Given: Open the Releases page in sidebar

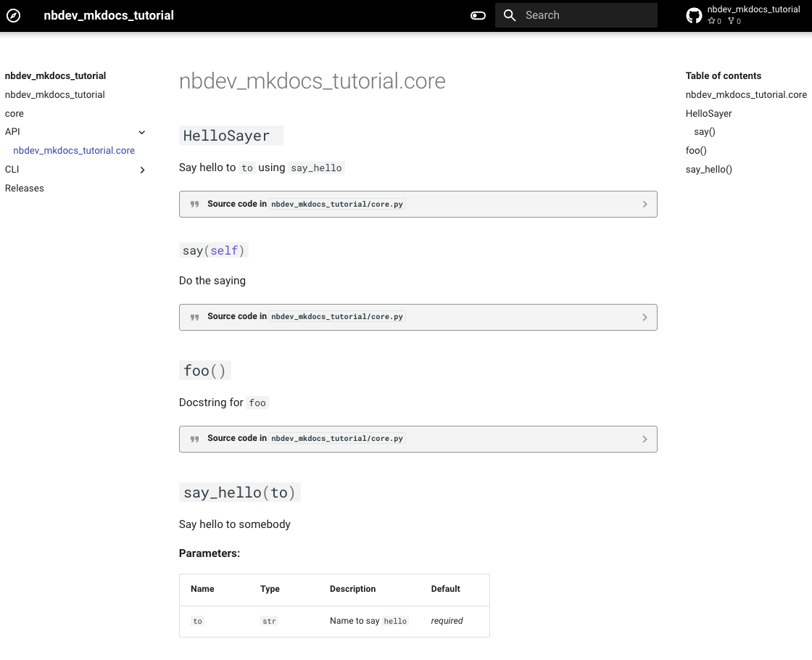Looking at the screenshot, I should 25,188.
